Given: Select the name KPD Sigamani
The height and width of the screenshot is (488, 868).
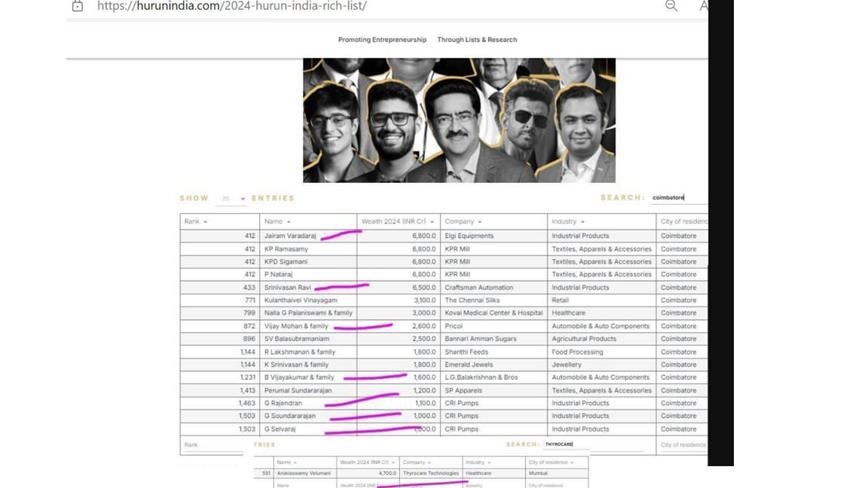Looking at the screenshot, I should pos(286,262).
